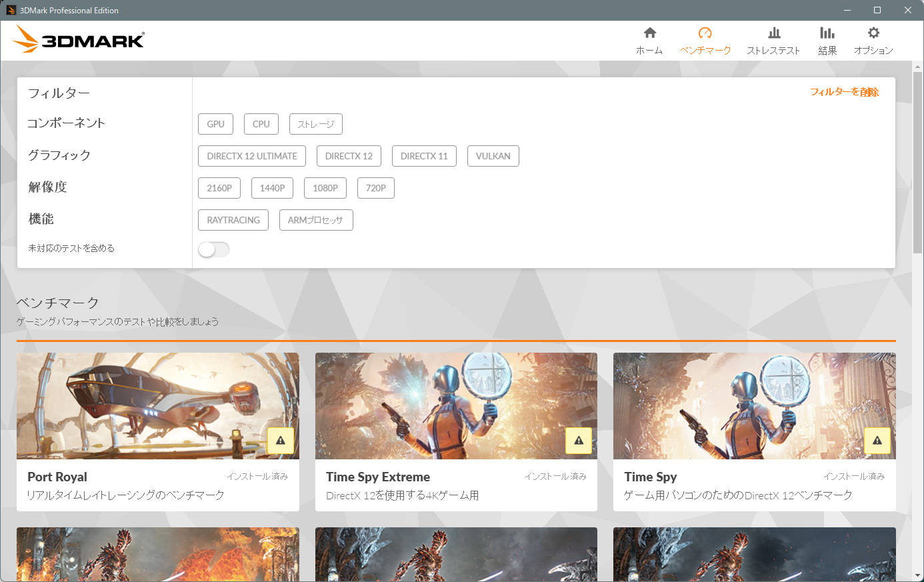Toggle the ARMプロセッサ feature filter
Screen dimensions: 924x582
[x=316, y=220]
